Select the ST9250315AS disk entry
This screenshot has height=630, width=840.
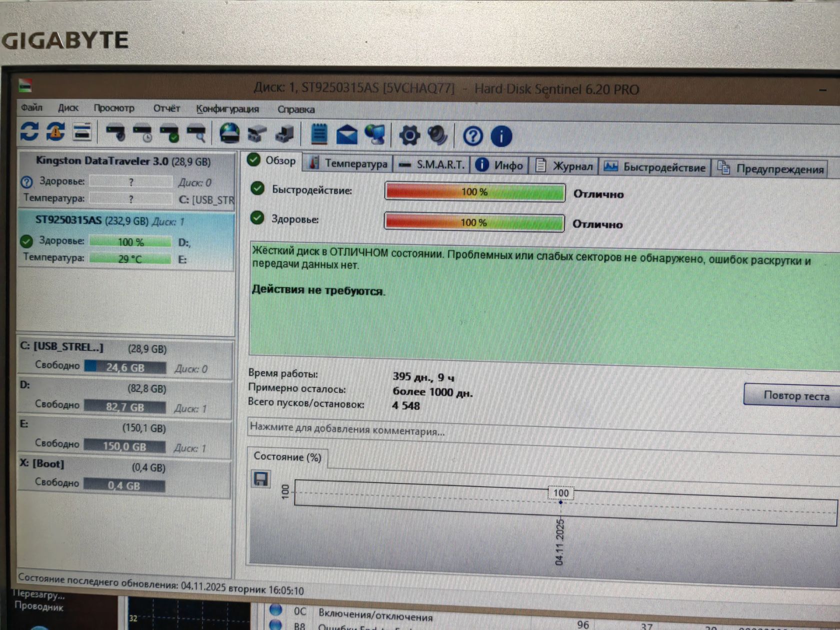tap(126, 240)
